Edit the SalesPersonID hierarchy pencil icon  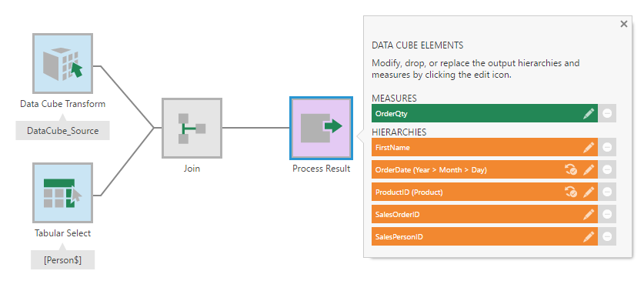(589, 236)
